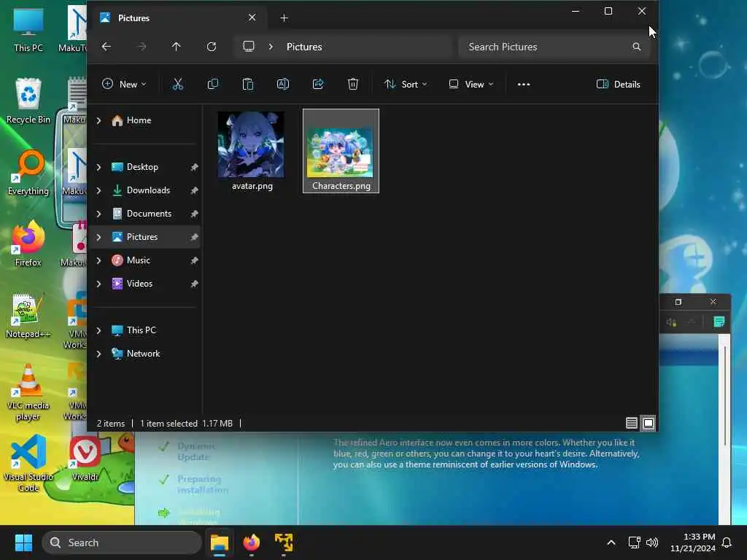Select Desktop in navigation pane
The height and width of the screenshot is (560, 747).
click(142, 167)
